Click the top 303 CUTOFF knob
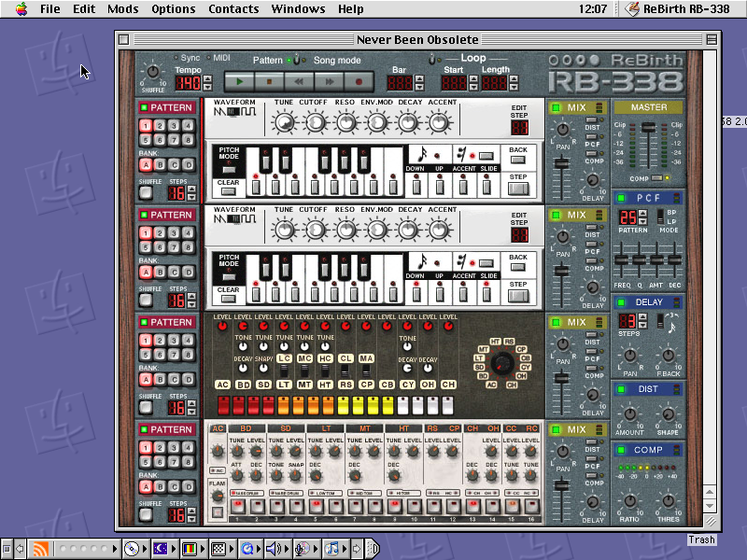Viewport: 747px width, 560px height. click(315, 122)
